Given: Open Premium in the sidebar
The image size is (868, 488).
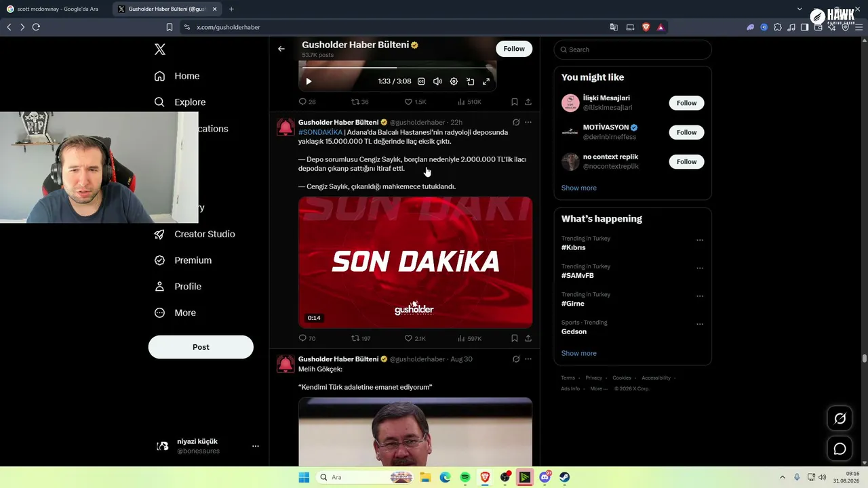Looking at the screenshot, I should [183, 260].
